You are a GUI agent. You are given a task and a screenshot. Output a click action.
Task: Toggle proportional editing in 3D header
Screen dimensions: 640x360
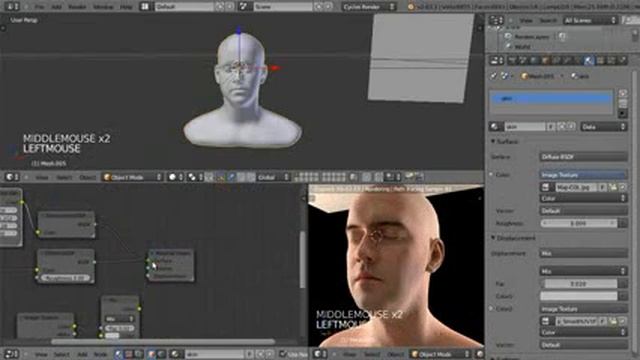point(367,177)
